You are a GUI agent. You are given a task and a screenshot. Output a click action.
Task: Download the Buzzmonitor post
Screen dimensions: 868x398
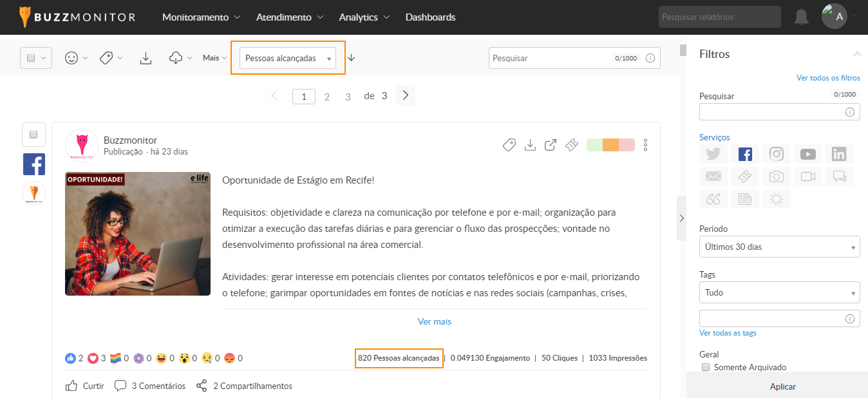click(530, 145)
